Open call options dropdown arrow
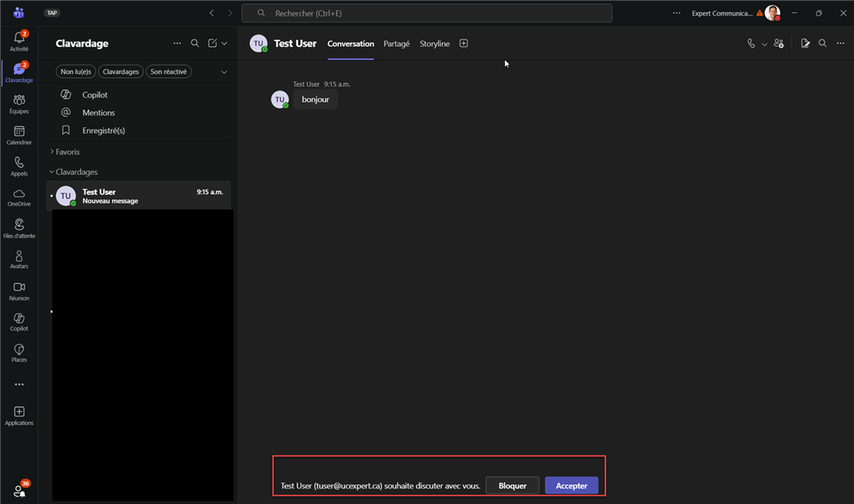854x504 pixels. pyautogui.click(x=764, y=44)
